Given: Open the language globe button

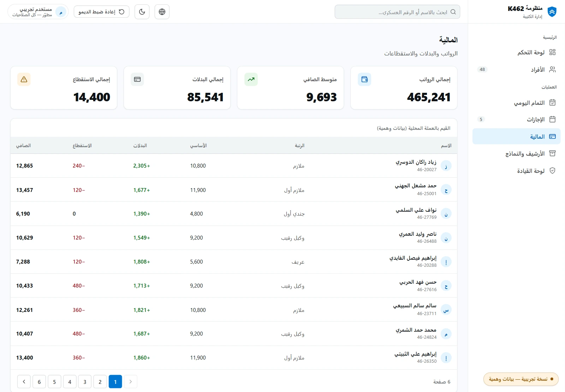Looking at the screenshot, I should (162, 12).
